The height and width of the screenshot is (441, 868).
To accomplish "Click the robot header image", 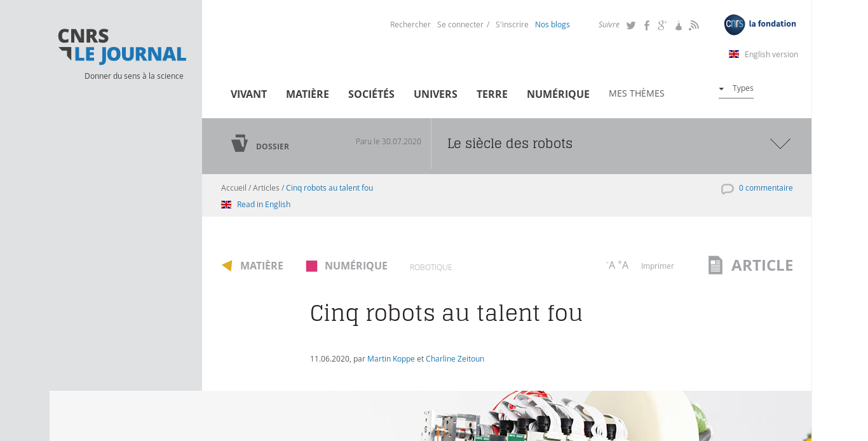I will tap(430, 416).
